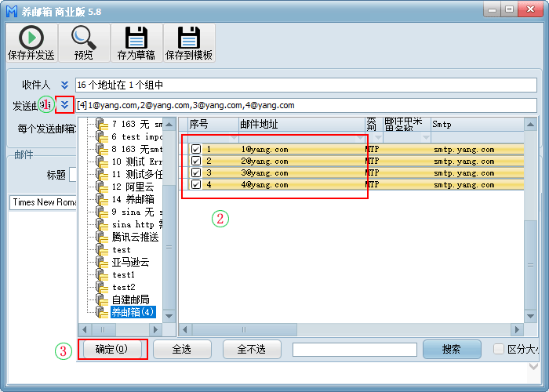Click grid vertical scrollbar down arrow
Screen dimensions: 549x392
[x=530, y=316]
